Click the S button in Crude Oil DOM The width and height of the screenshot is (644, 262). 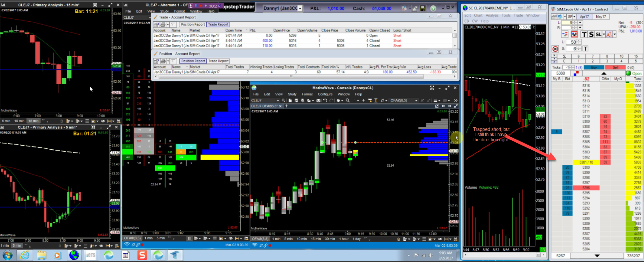(591, 34)
